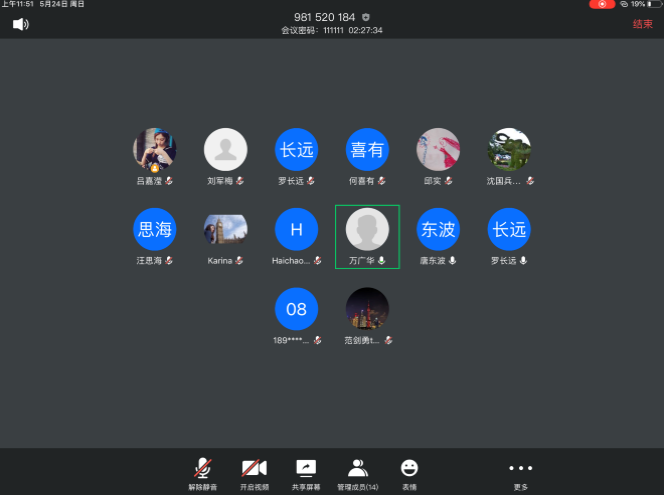This screenshot has width=664, height=495.
Task: Click the shield icon beside meeting number
Action: pos(365,17)
